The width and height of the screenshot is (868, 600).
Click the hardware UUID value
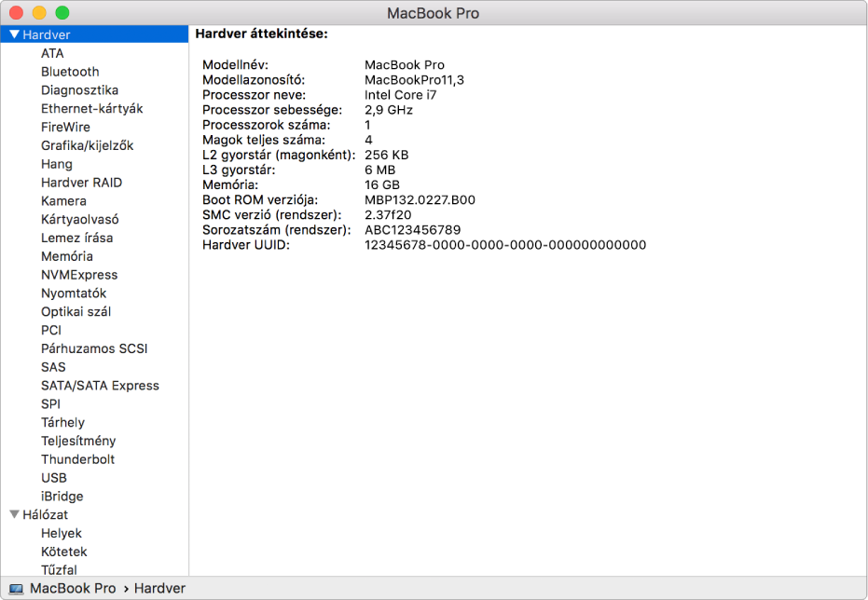[x=505, y=245]
